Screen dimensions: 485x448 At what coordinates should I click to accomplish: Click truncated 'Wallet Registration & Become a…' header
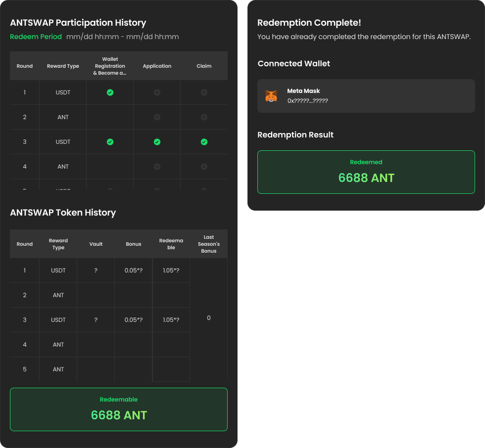coord(110,66)
